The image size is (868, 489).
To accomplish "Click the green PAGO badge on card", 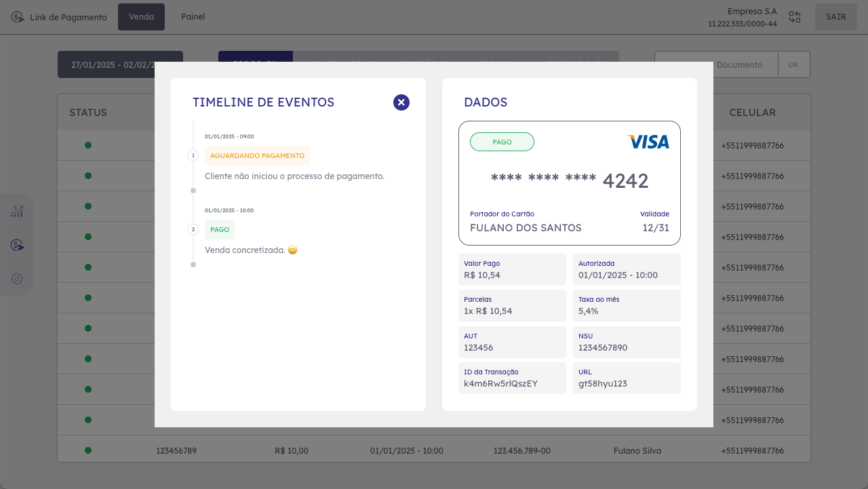I will [502, 142].
